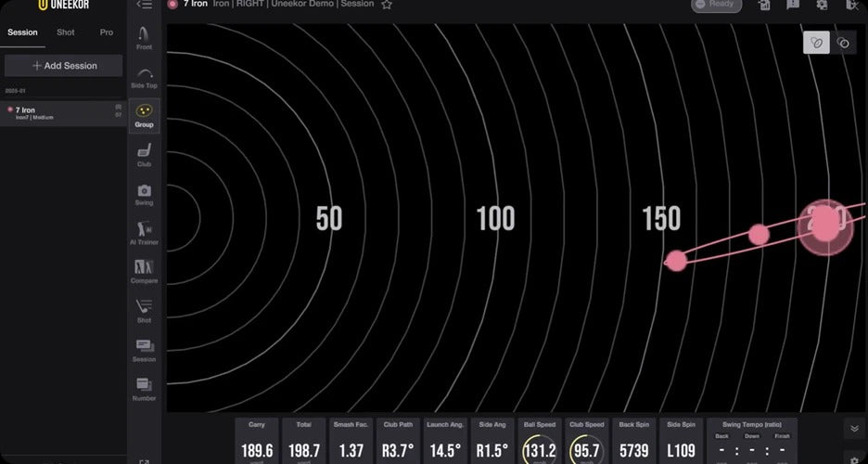The image size is (868, 464).
Task: Click the large pink shot marker
Action: click(x=825, y=226)
